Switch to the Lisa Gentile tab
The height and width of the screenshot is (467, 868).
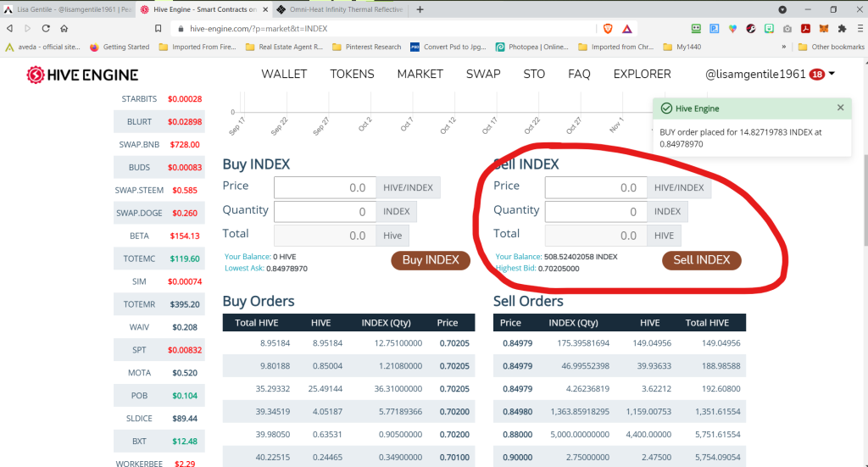[x=67, y=9]
